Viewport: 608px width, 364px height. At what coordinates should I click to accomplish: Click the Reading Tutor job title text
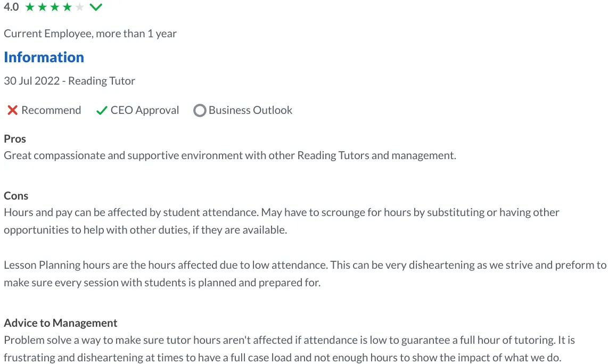(101, 80)
